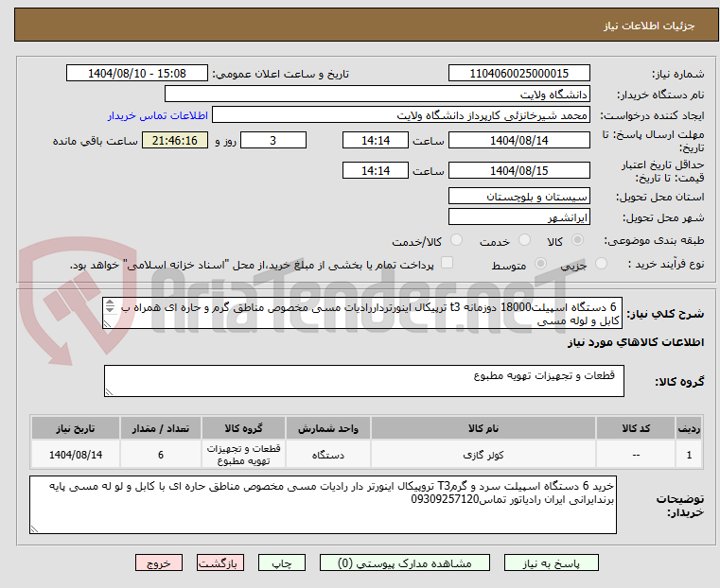Click the خروج exit button
The width and height of the screenshot is (720, 588).
click(159, 562)
